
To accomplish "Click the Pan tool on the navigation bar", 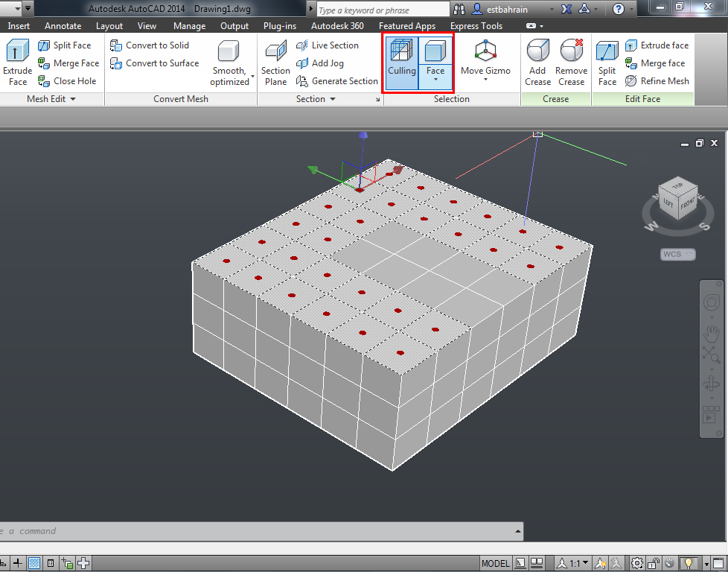I will [711, 333].
